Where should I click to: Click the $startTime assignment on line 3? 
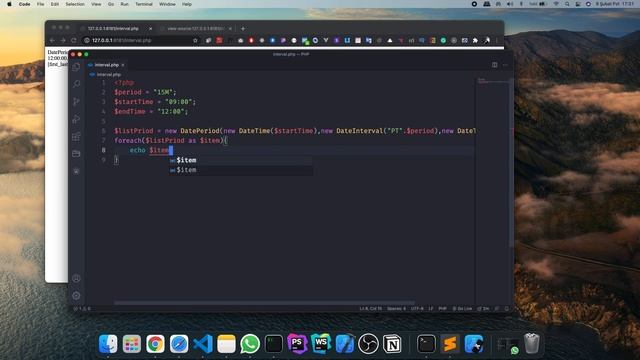pos(155,102)
